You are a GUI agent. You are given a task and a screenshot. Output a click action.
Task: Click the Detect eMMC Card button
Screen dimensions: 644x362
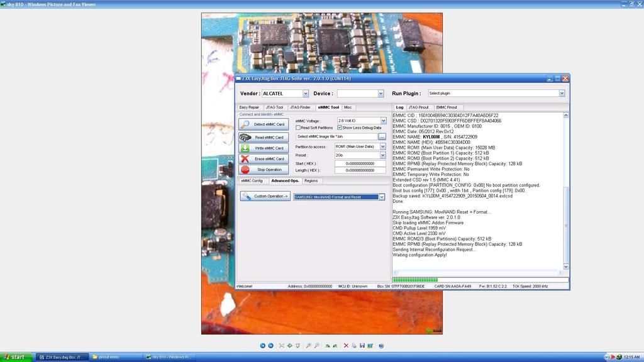[x=264, y=124]
